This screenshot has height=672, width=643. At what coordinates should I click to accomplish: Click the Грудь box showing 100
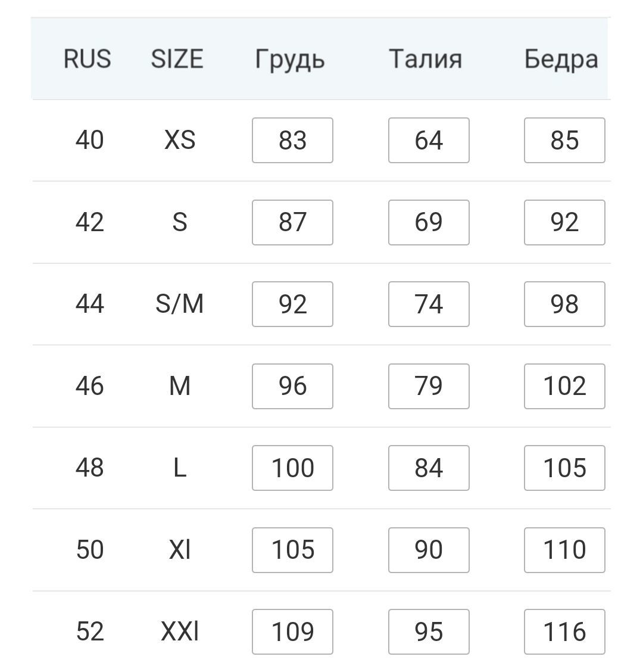point(292,468)
